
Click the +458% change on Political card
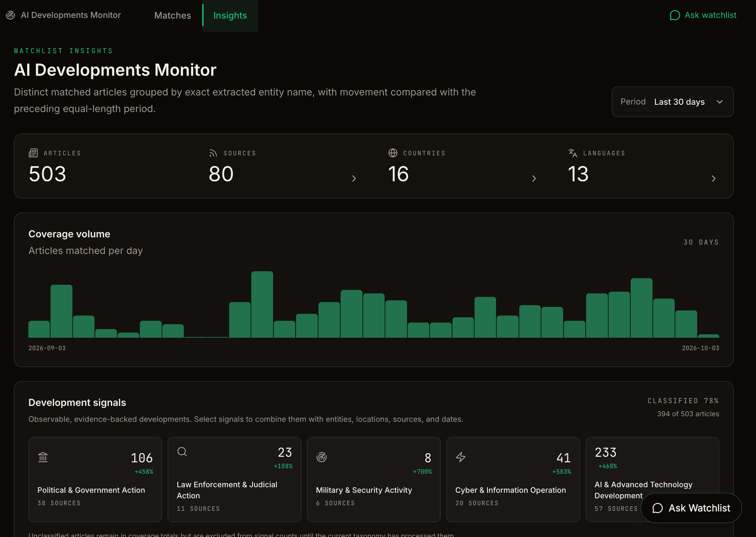pos(144,472)
